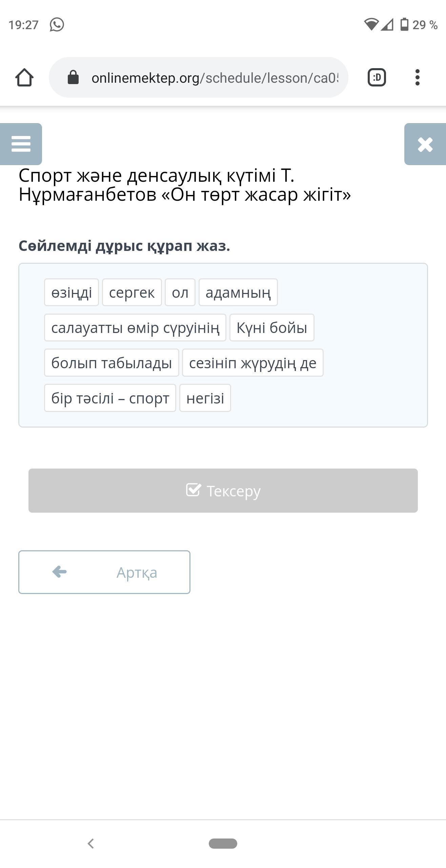Choose the "болып табылады" tile
The height and width of the screenshot is (868, 446).
tap(111, 363)
